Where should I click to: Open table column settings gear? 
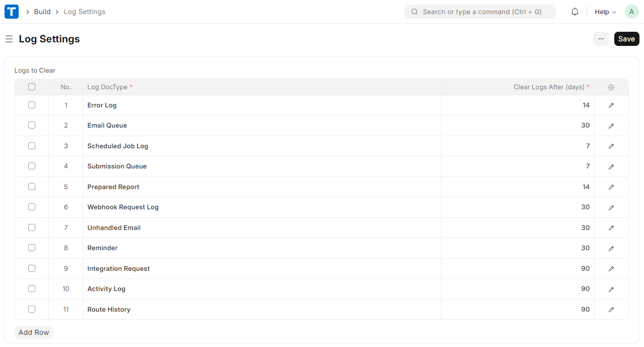[x=611, y=87]
